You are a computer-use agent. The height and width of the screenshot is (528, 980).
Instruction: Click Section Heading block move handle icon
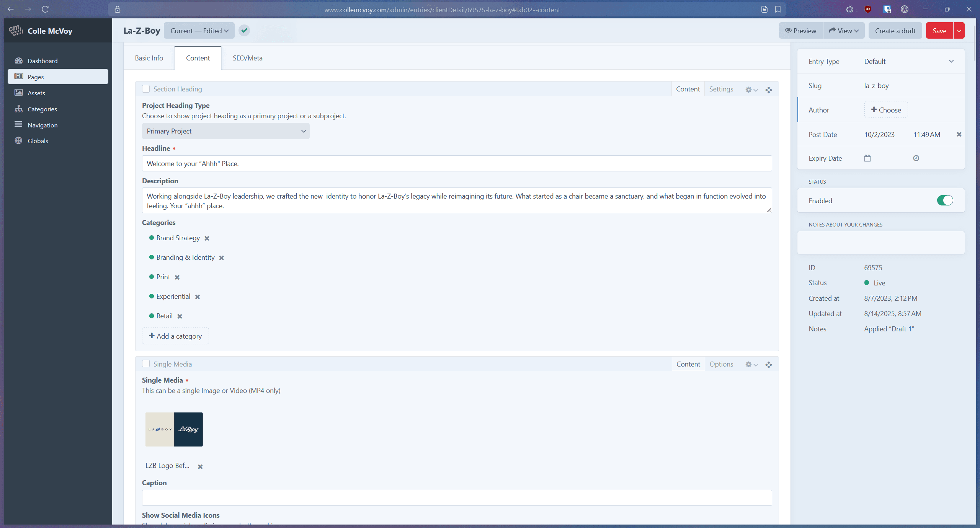click(x=768, y=90)
